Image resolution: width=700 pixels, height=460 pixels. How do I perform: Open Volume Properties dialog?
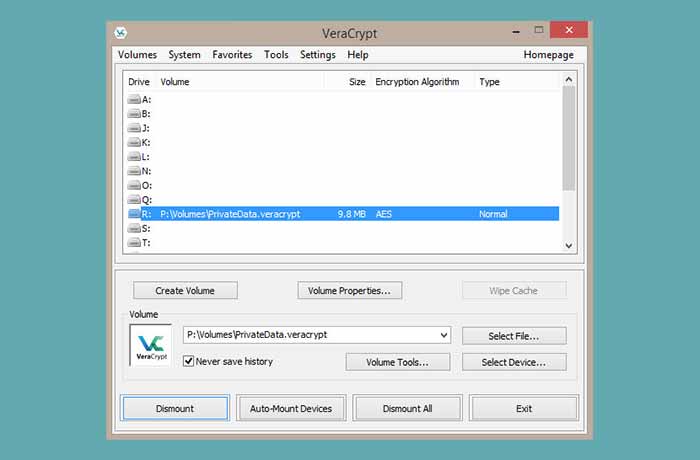(350, 291)
